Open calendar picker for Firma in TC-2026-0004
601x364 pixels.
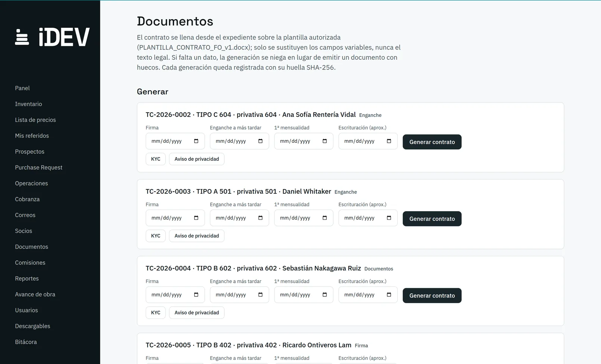click(196, 295)
